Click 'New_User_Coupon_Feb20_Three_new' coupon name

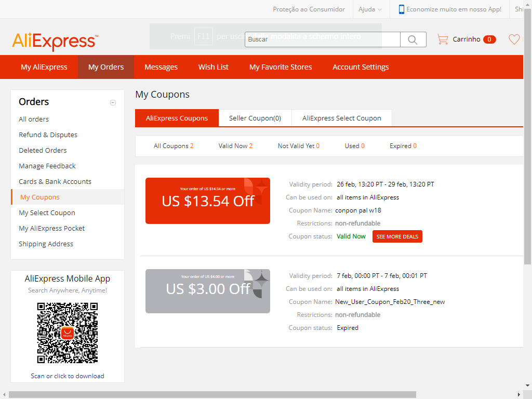pyautogui.click(x=390, y=302)
